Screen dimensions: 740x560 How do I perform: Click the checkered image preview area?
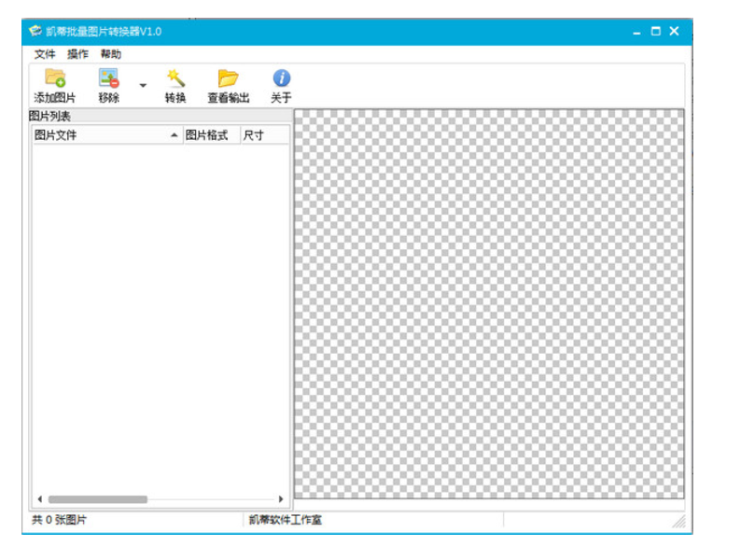[x=489, y=303]
